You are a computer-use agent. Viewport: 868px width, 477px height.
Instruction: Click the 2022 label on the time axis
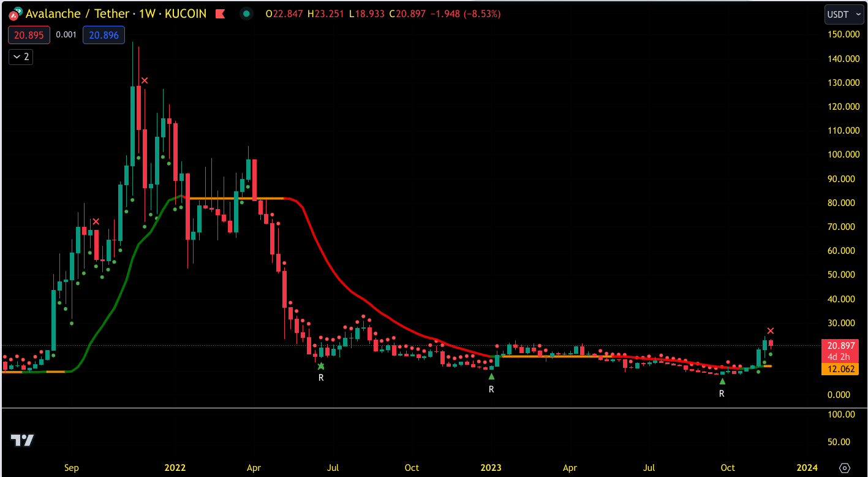tap(175, 468)
